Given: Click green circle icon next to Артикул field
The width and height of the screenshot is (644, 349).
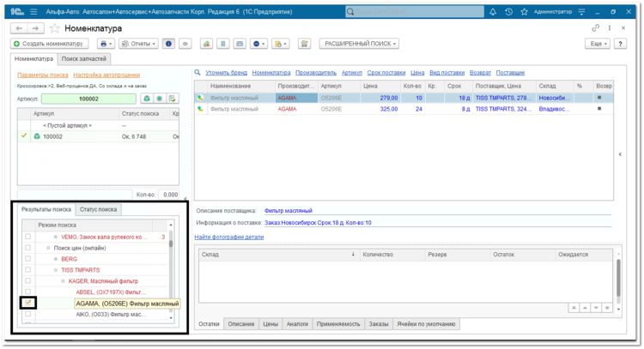Looking at the screenshot, I should pyautogui.click(x=160, y=99).
